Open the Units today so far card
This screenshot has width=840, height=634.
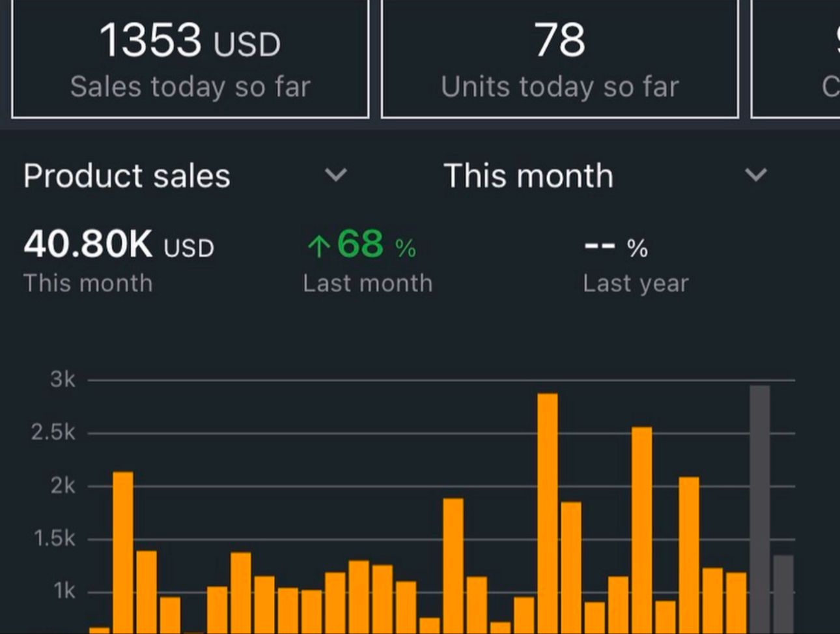coord(560,59)
